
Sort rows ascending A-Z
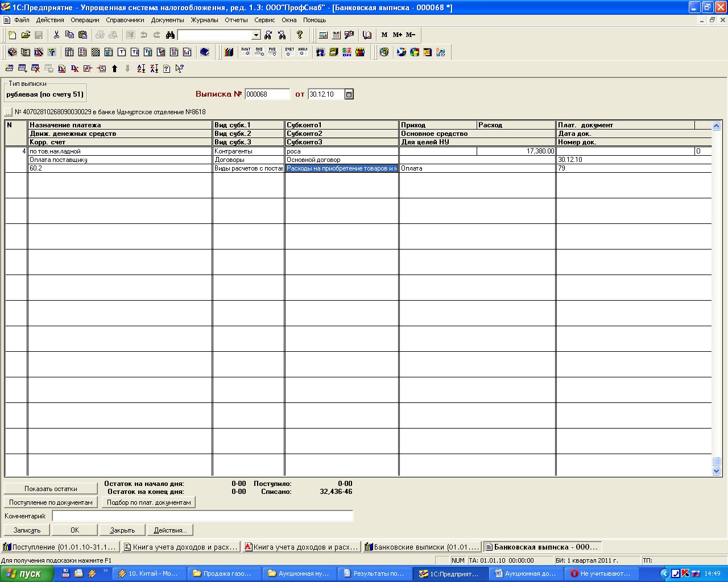(141, 69)
